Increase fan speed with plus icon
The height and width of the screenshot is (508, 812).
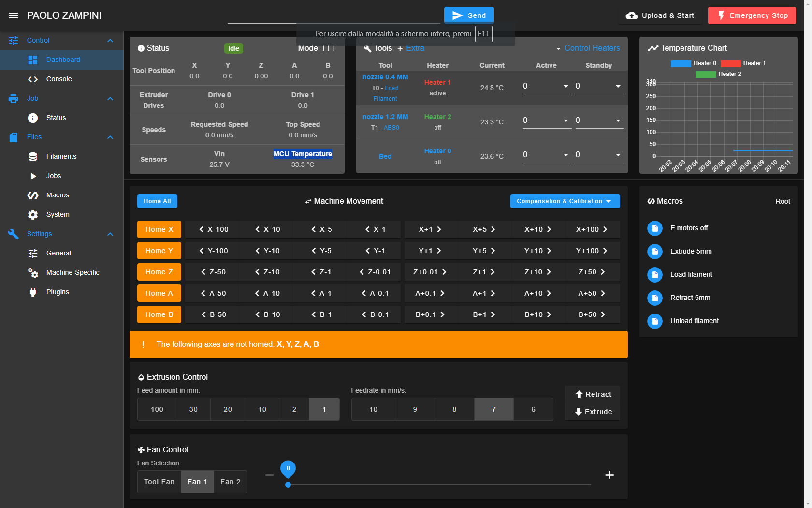point(609,475)
